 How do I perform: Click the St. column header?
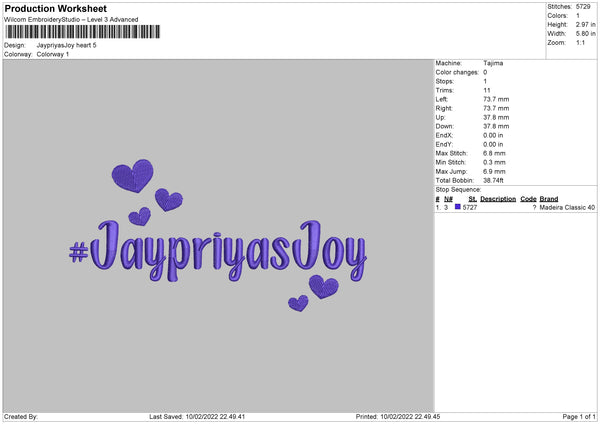click(472, 199)
